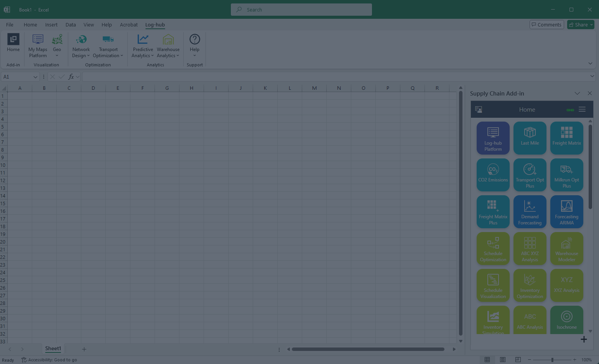
Task: Open the Help ribbon button
Action: click(x=194, y=46)
